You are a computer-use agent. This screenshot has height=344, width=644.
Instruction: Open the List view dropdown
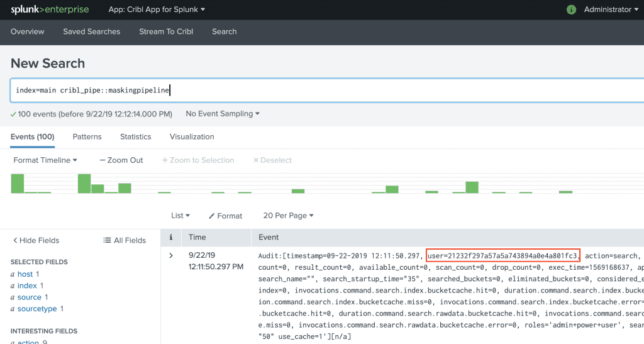click(x=180, y=216)
